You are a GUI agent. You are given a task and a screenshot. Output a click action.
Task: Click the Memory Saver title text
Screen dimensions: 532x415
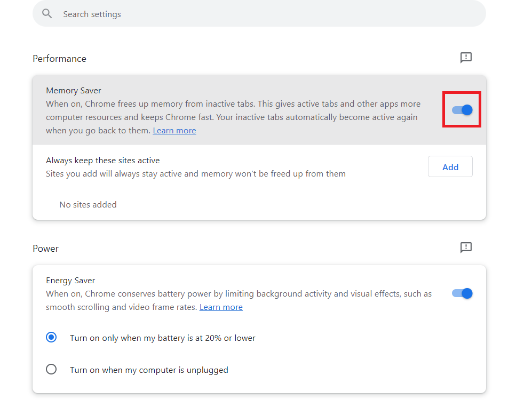click(73, 91)
